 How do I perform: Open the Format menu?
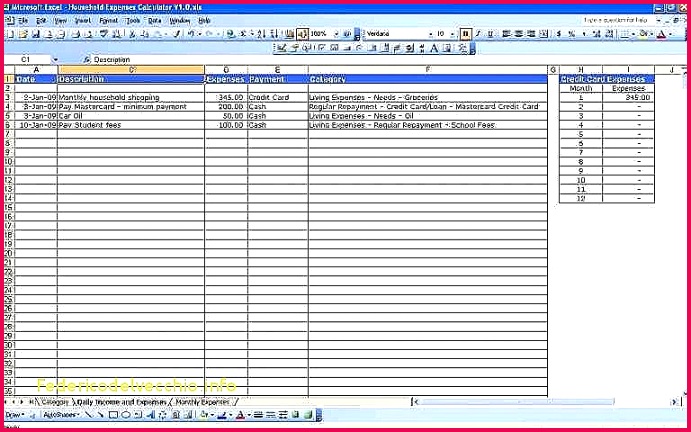click(x=108, y=21)
